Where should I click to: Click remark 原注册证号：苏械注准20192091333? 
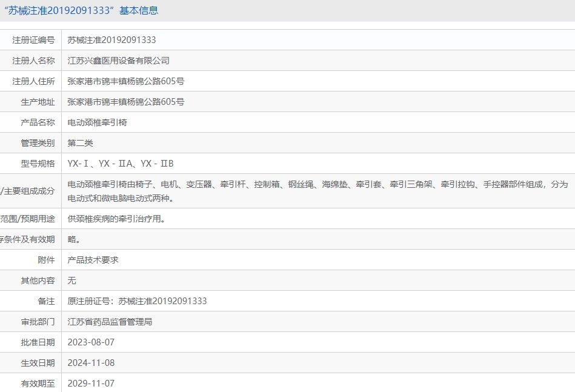click(x=137, y=301)
